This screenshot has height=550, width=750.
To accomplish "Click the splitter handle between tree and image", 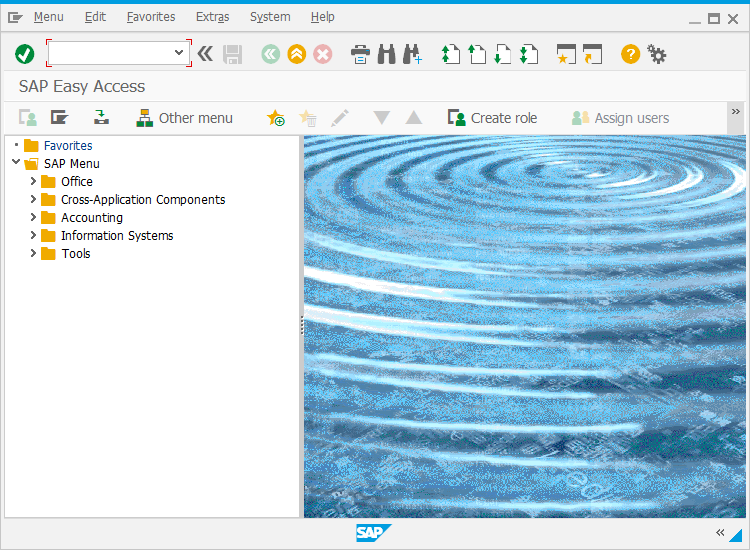I will [302, 325].
